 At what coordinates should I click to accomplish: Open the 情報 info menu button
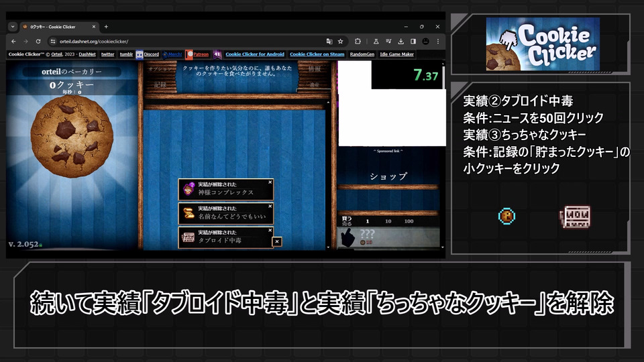point(314,69)
